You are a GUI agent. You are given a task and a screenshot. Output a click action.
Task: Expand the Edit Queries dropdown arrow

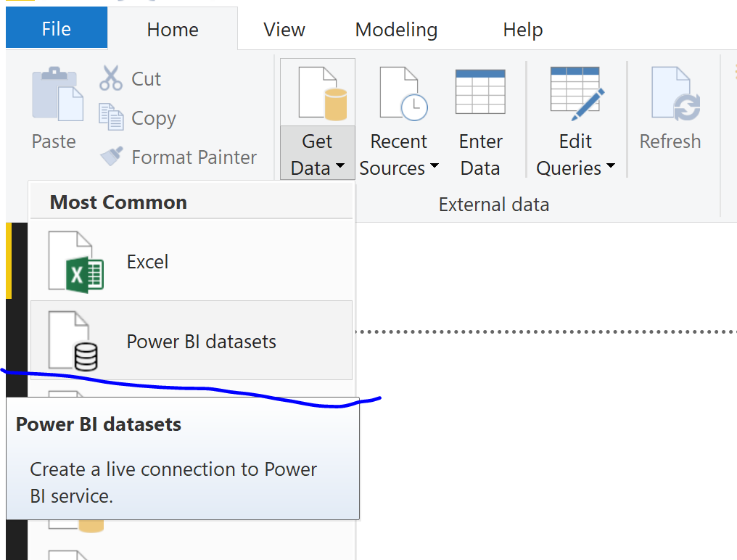(611, 165)
